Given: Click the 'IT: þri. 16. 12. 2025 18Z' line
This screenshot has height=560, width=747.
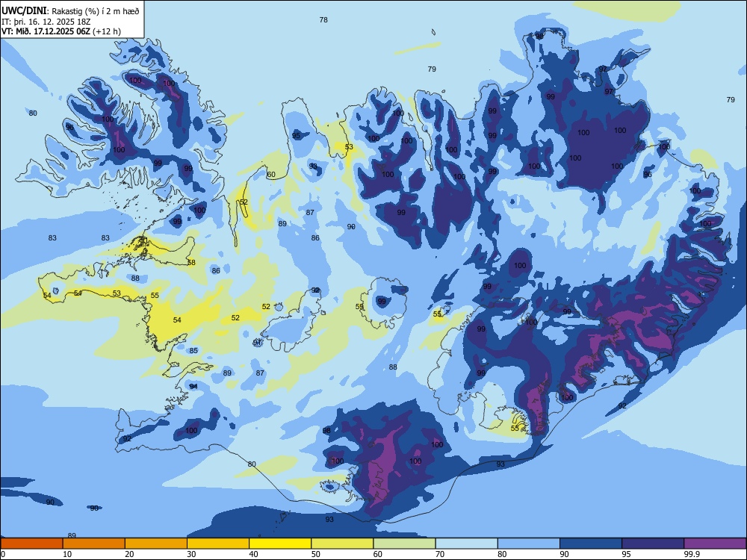Looking at the screenshot, I should click(46, 22).
